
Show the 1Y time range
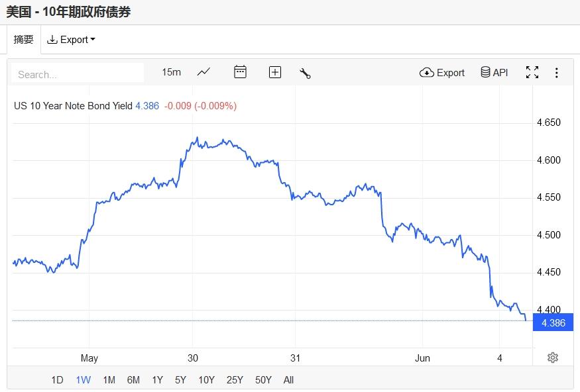[157, 379]
